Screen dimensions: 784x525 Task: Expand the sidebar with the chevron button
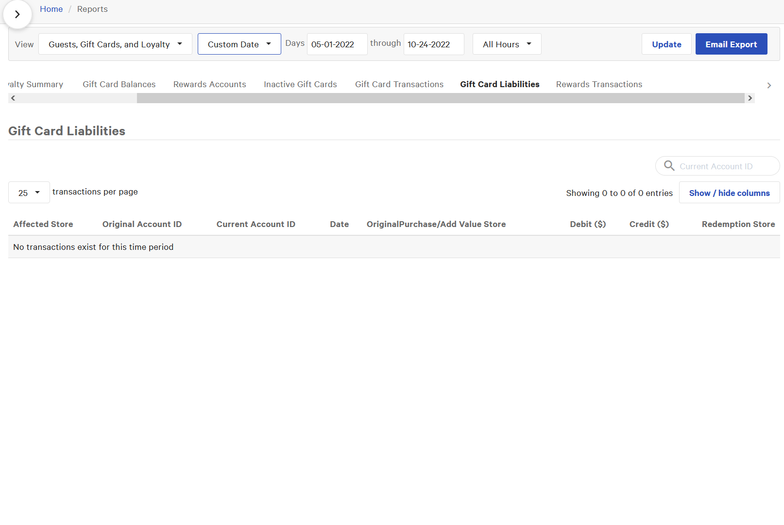click(x=17, y=14)
